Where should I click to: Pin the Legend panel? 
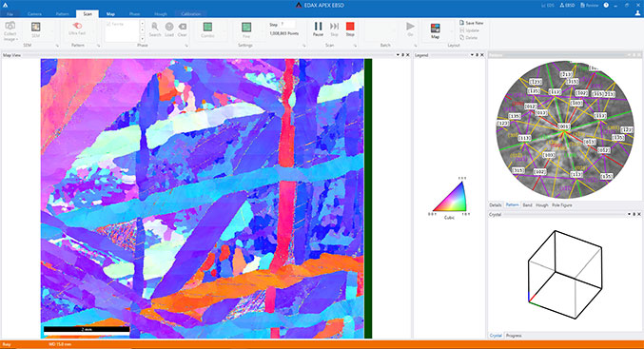click(477, 55)
